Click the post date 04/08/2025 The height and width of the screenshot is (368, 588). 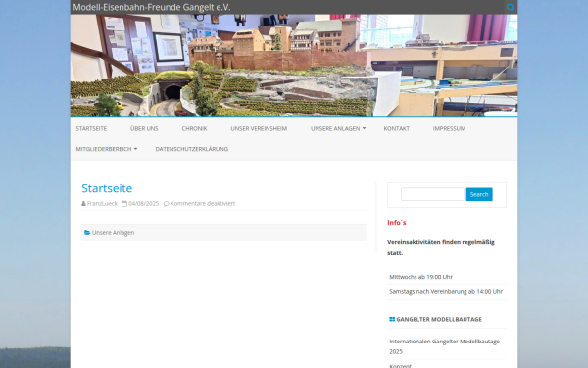click(144, 204)
